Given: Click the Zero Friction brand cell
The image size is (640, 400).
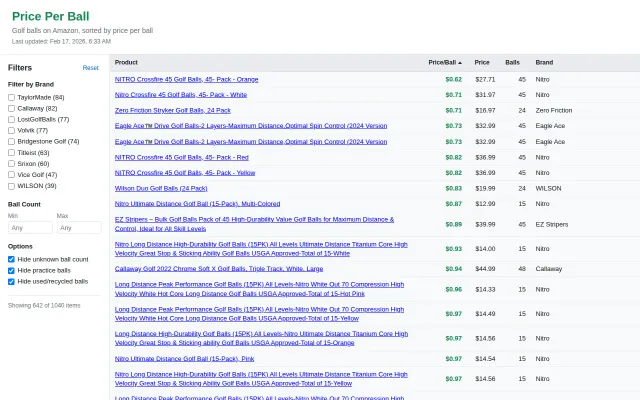Looking at the screenshot, I should tap(554, 111).
